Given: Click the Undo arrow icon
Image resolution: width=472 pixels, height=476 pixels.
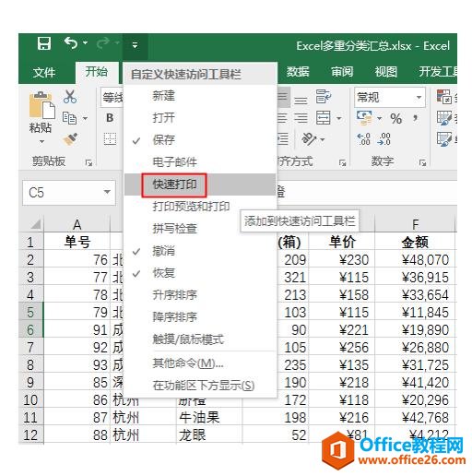Looking at the screenshot, I should [71, 43].
